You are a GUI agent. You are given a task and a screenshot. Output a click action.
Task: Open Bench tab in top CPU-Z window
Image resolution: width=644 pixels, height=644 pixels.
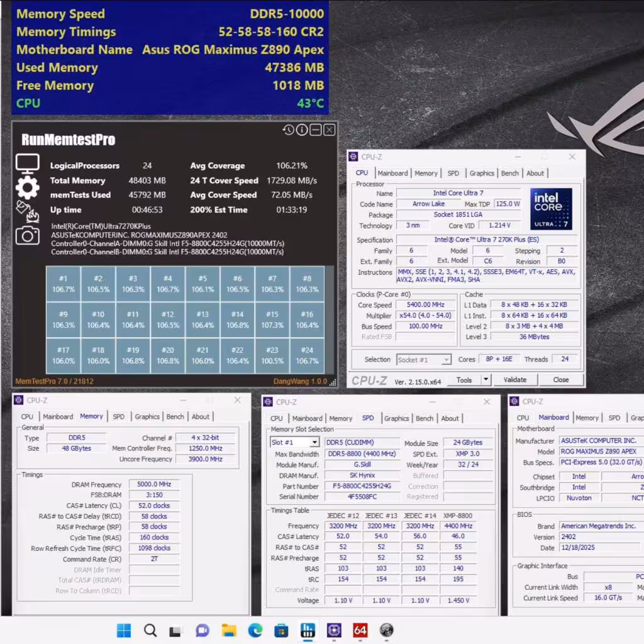tap(509, 174)
